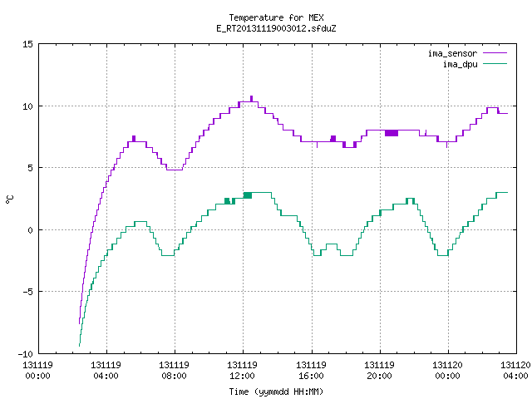Click the 'ima_sensor' legend label

point(452,53)
